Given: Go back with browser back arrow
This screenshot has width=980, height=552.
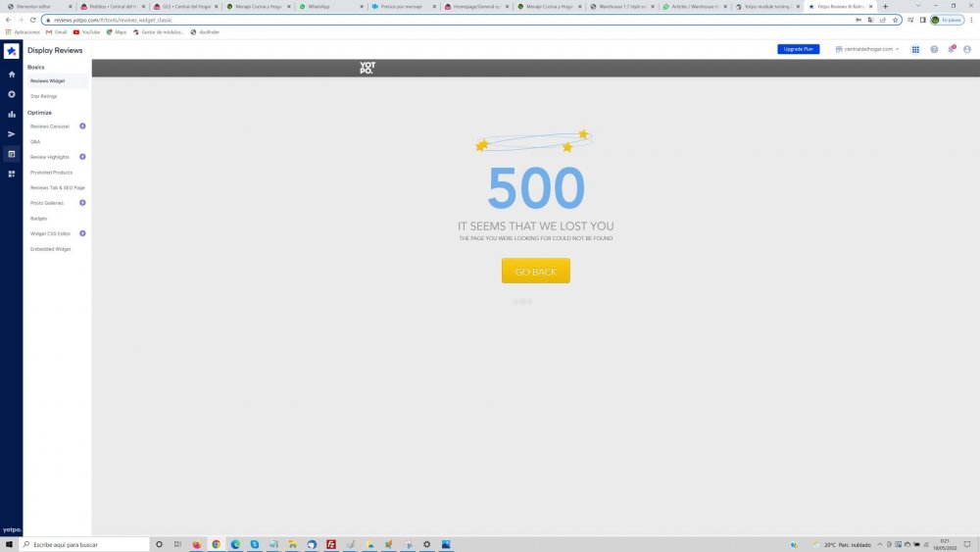Looking at the screenshot, I should 8,20.
